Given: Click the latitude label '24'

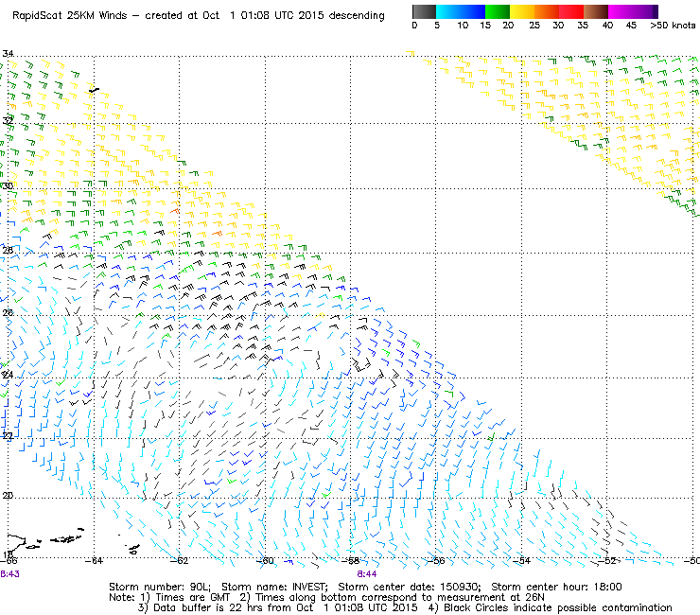Looking at the screenshot, I should point(8,375).
